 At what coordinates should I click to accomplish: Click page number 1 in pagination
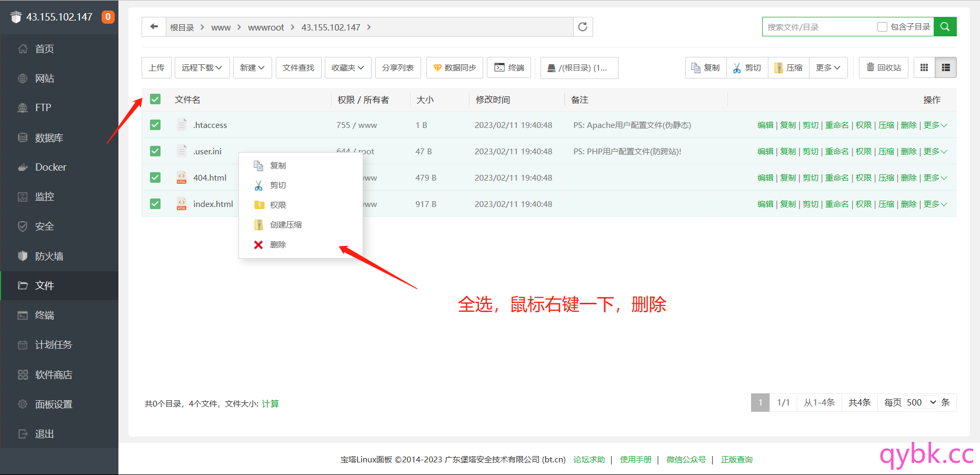tap(760, 402)
